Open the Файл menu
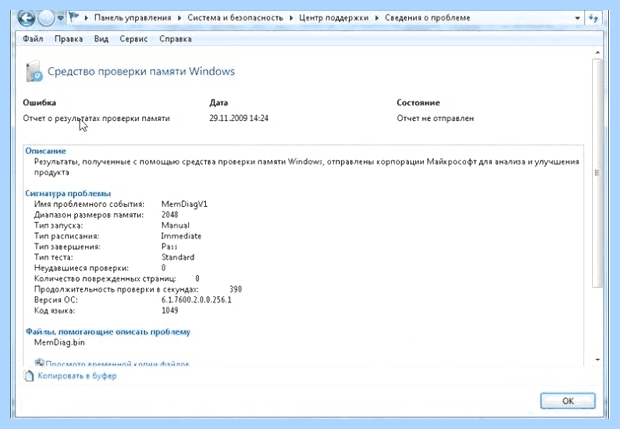This screenshot has width=620, height=429. 33,39
